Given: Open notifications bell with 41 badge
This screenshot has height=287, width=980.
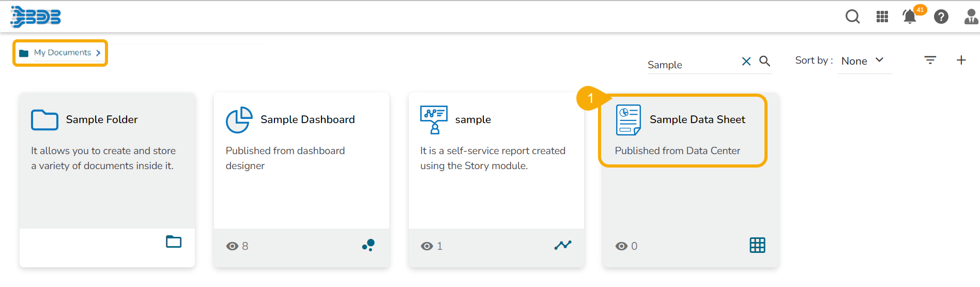Looking at the screenshot, I should tap(910, 17).
